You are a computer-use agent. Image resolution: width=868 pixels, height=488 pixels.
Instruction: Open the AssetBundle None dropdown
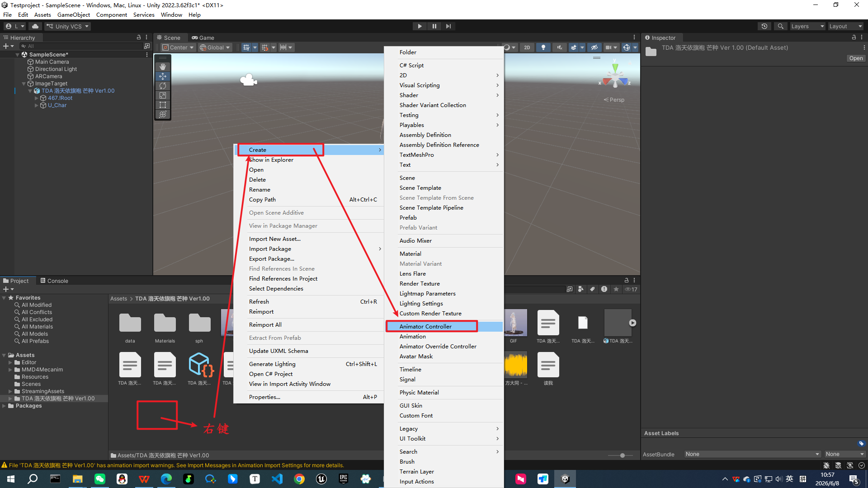pos(752,454)
